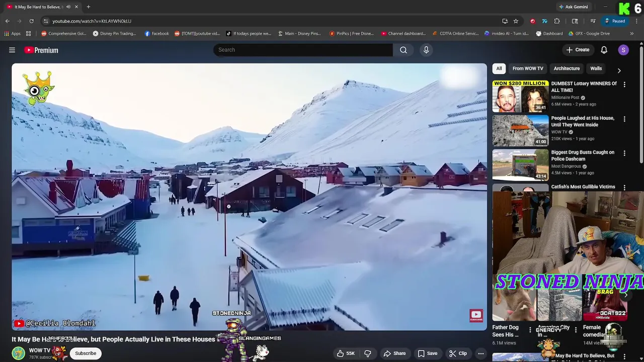Select the All filter chip
Viewport: 644px width, 362px height.
click(x=499, y=68)
